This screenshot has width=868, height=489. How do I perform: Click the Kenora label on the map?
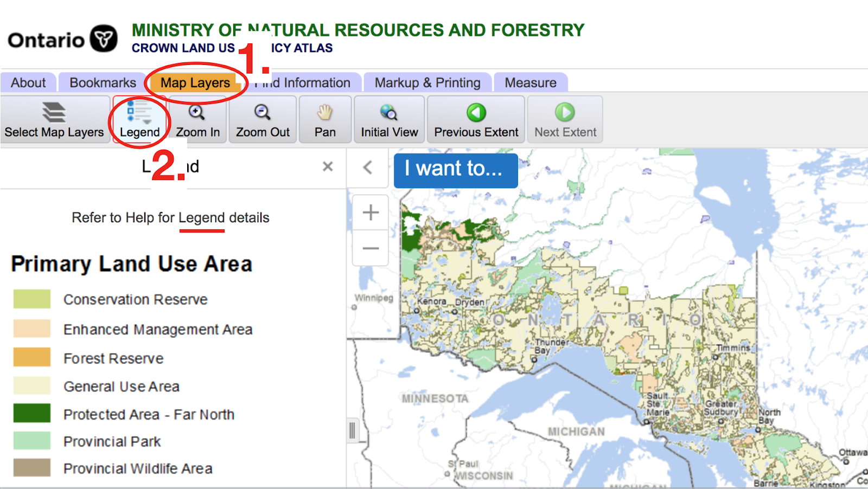pyautogui.click(x=432, y=301)
